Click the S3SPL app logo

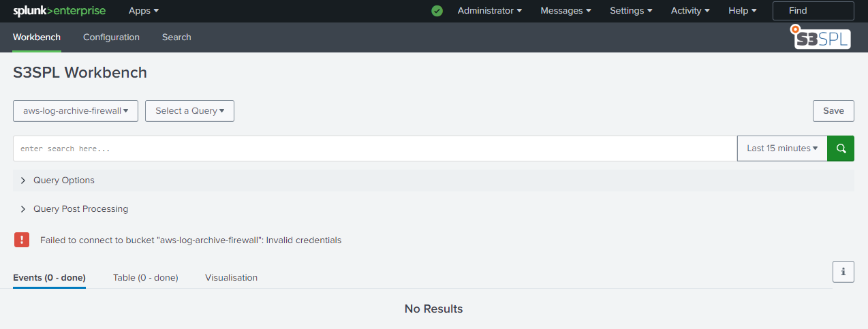(x=821, y=38)
